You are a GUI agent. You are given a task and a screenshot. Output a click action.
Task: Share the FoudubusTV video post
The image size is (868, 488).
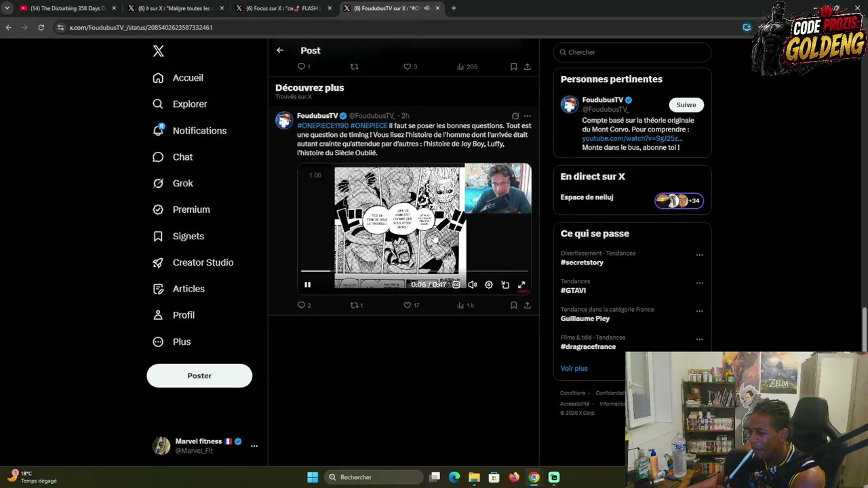(x=527, y=306)
